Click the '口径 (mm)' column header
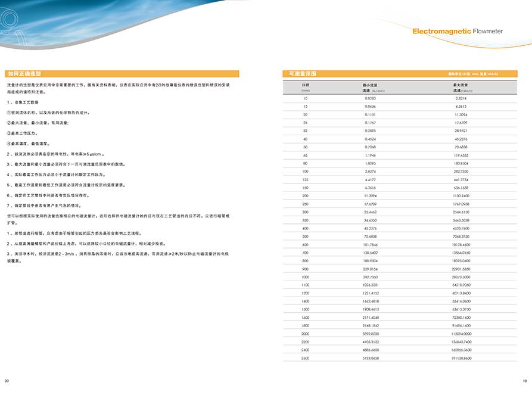This screenshot has height=398, width=532. click(x=306, y=88)
